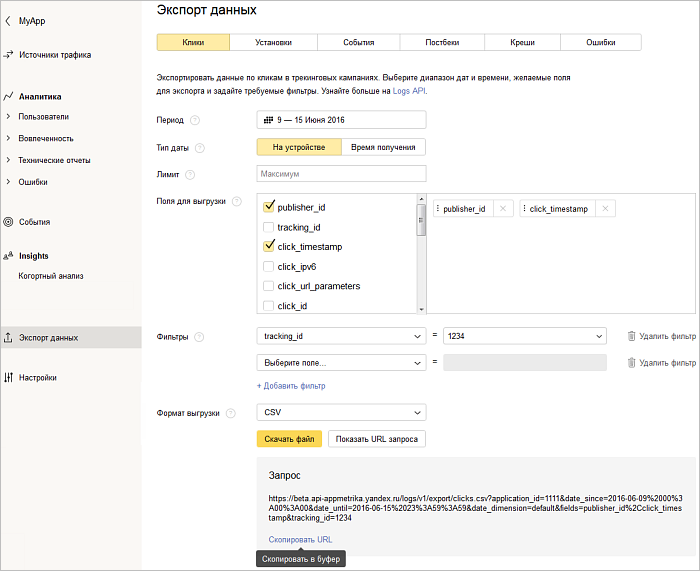
Task: Uncheck publisher_id field checkbox
Action: point(269,206)
